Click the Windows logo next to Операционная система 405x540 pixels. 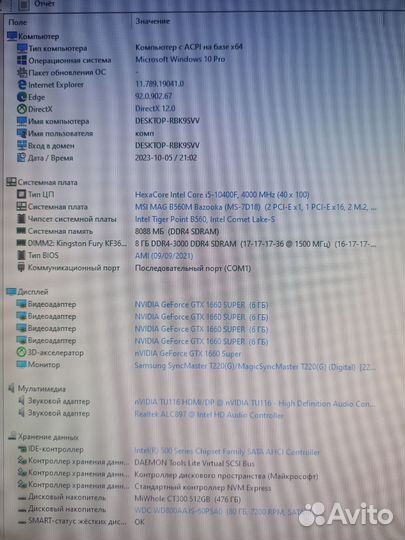(22, 60)
